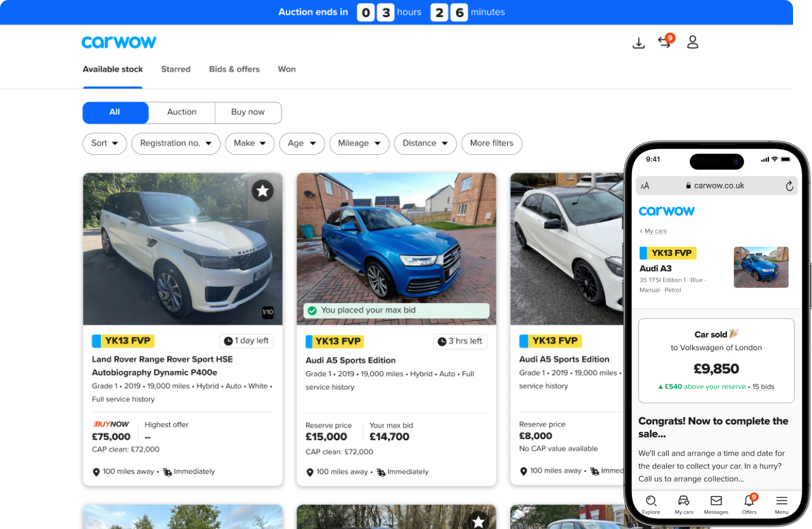Tap Messages in phone bottom navigation
Viewport: 812px width, 529px height.
coord(716,505)
